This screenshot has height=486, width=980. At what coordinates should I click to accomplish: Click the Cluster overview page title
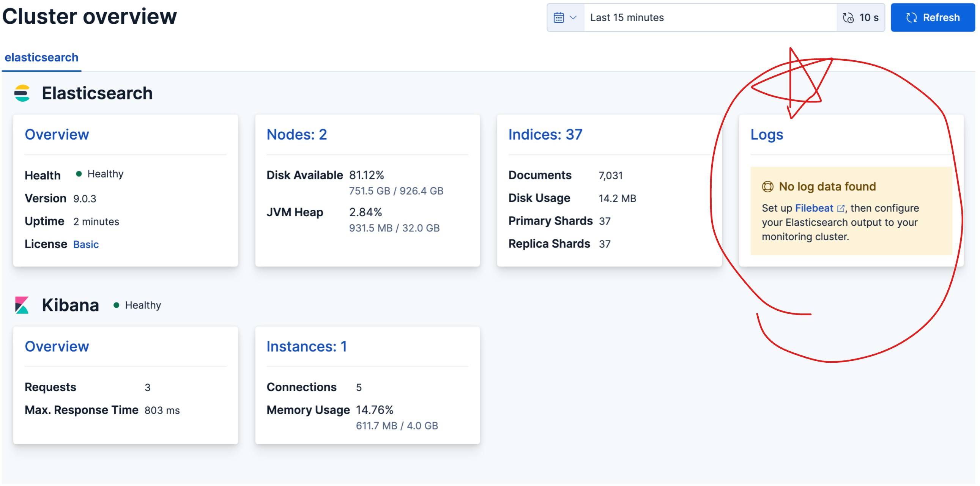click(90, 16)
